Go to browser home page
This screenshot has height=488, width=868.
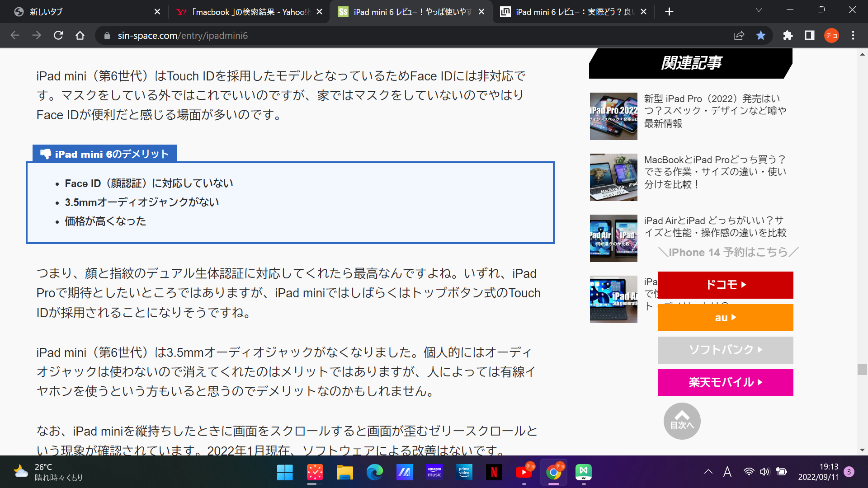[x=80, y=35]
